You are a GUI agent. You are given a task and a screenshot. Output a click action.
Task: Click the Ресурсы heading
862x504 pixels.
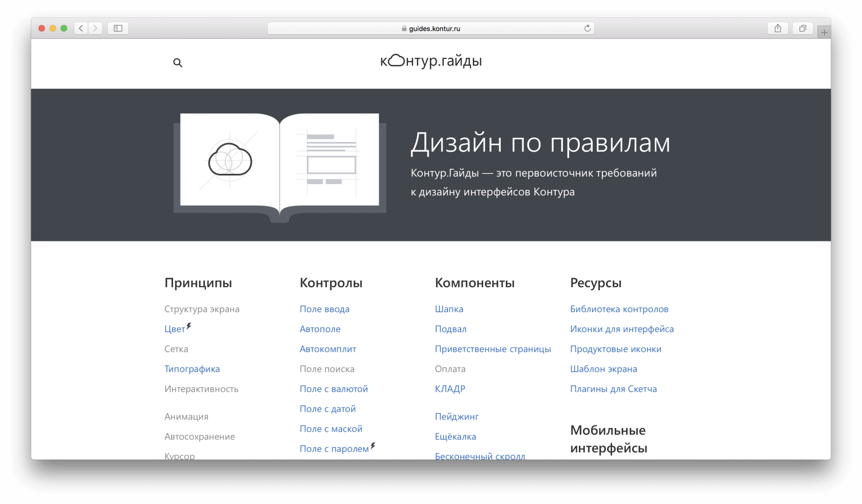(596, 283)
